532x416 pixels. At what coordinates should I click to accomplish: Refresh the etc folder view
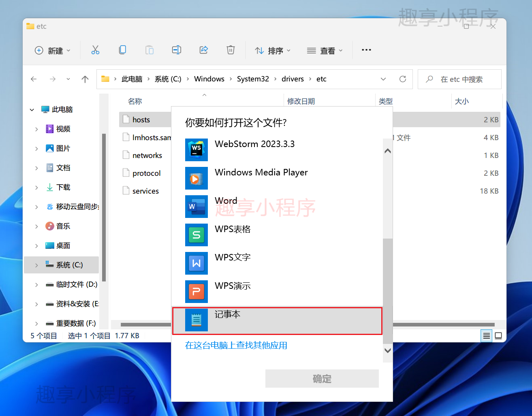coord(403,79)
